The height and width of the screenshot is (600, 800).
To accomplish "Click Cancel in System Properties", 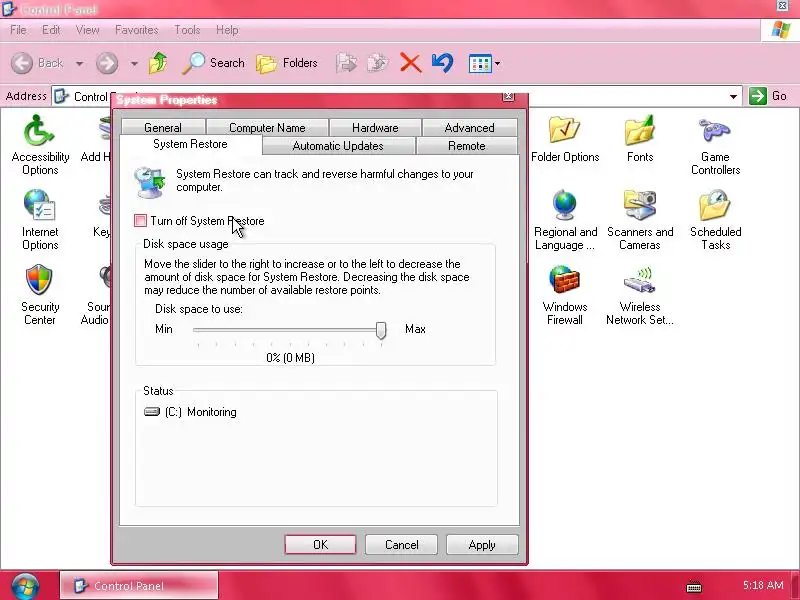I will point(402,544).
